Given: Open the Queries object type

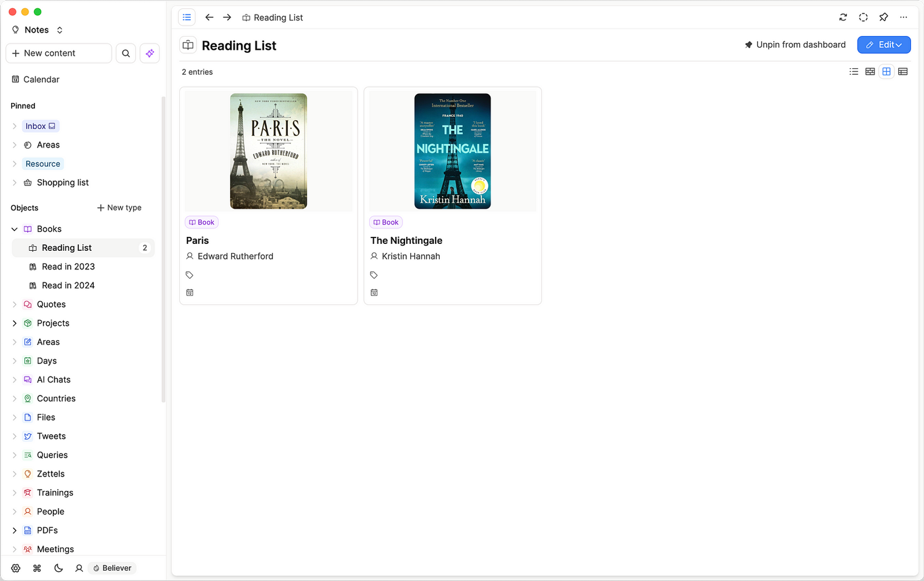Looking at the screenshot, I should click(x=52, y=455).
